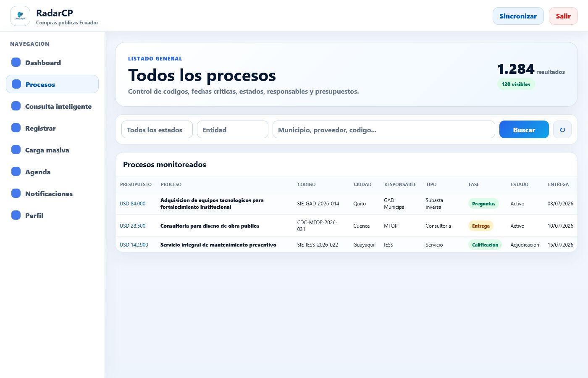Click the PROCESO column header
Screen dimensions: 588x378
click(171, 184)
